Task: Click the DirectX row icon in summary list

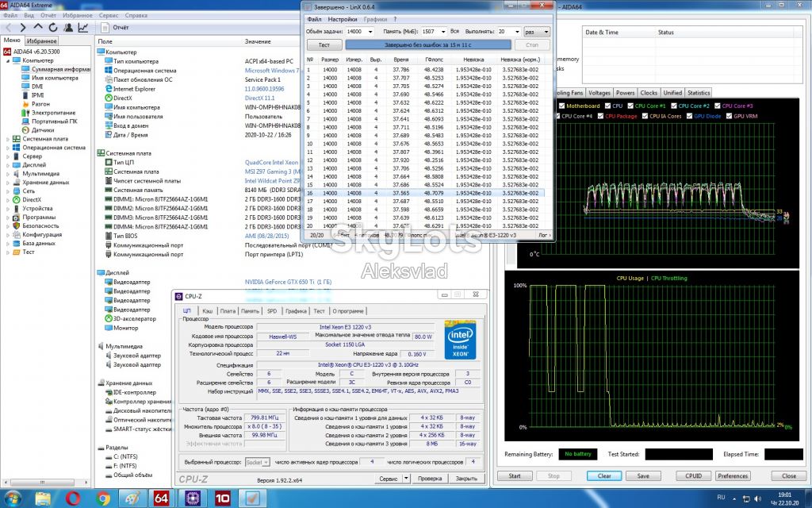Action: 109,98
